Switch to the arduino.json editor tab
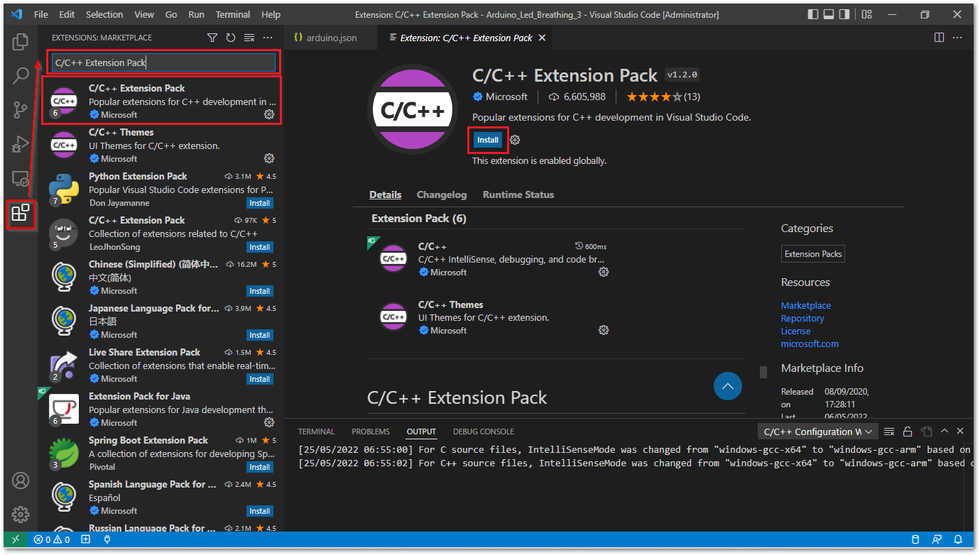This screenshot has width=980, height=555. [331, 38]
